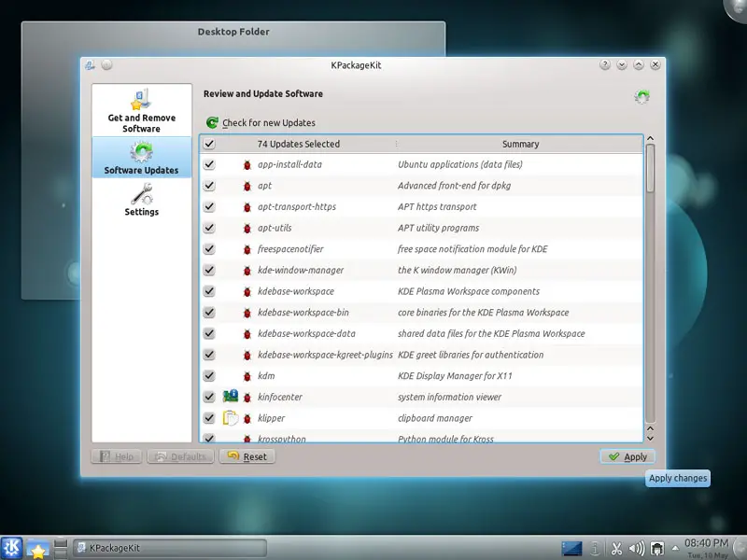
Task: Click the green refresh icon beside Check for new Updates
Action: pyautogui.click(x=212, y=123)
